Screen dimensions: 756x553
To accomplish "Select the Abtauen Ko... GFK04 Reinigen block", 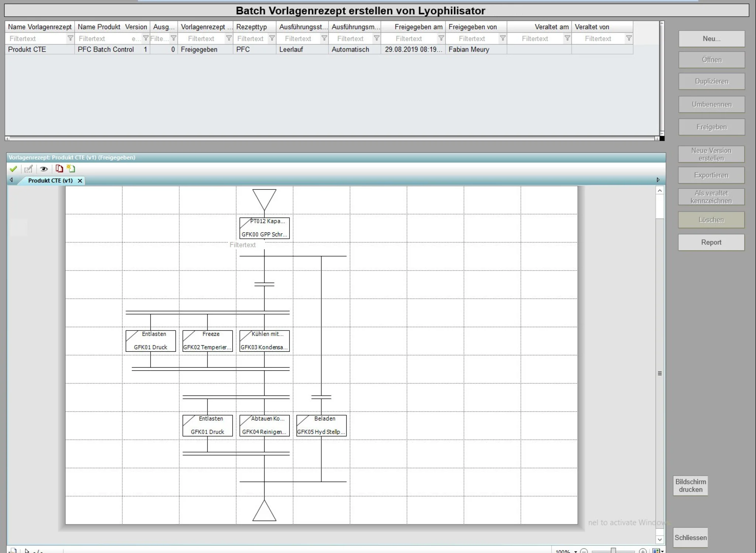I will [x=264, y=426].
